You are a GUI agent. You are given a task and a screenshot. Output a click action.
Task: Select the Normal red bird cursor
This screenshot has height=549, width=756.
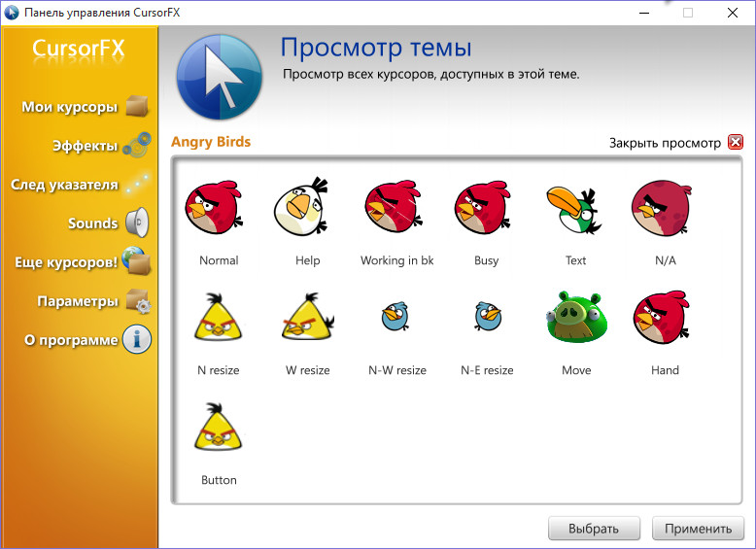click(x=212, y=209)
